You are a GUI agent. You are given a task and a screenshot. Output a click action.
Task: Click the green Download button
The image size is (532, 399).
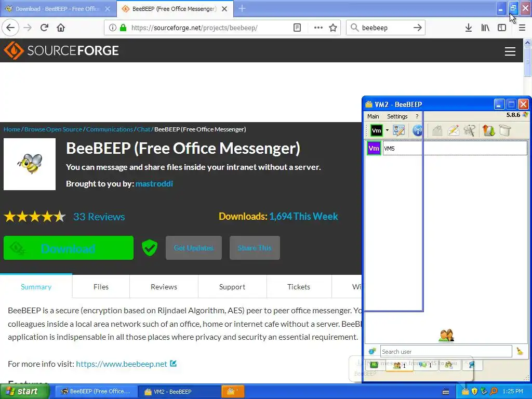pyautogui.click(x=69, y=248)
